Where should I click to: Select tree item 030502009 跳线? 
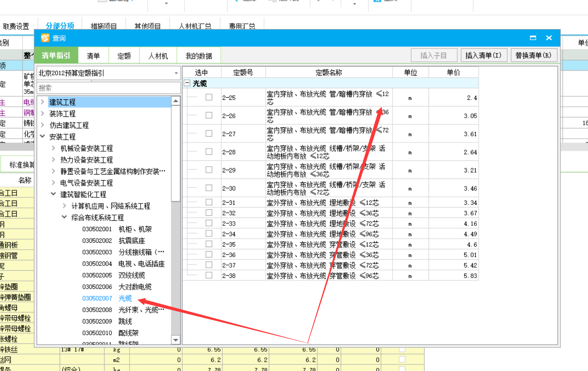tap(107, 321)
